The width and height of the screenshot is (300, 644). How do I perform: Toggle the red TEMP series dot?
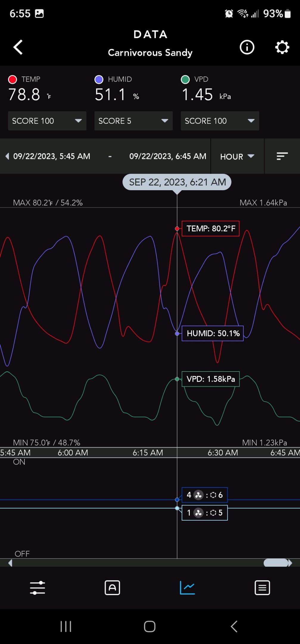[x=13, y=79]
